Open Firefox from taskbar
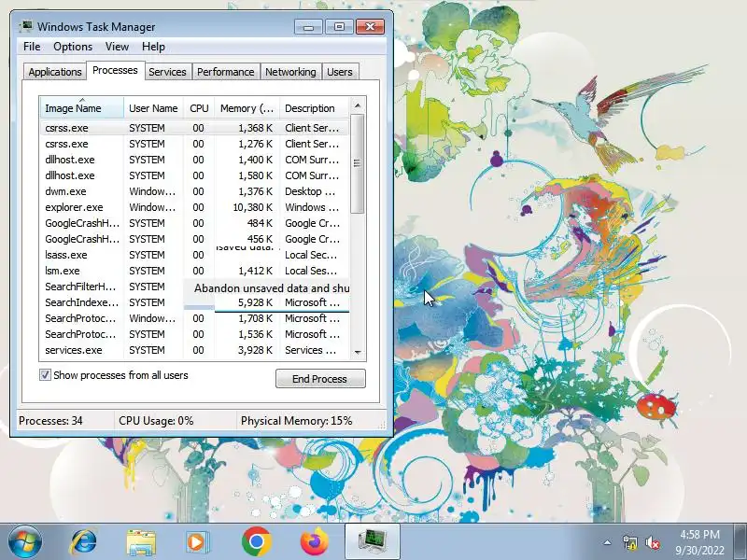Screen dimensions: 747x560 tap(315, 542)
